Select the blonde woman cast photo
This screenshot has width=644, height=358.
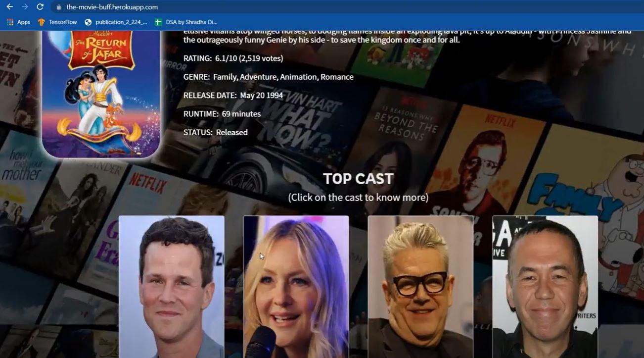296,287
